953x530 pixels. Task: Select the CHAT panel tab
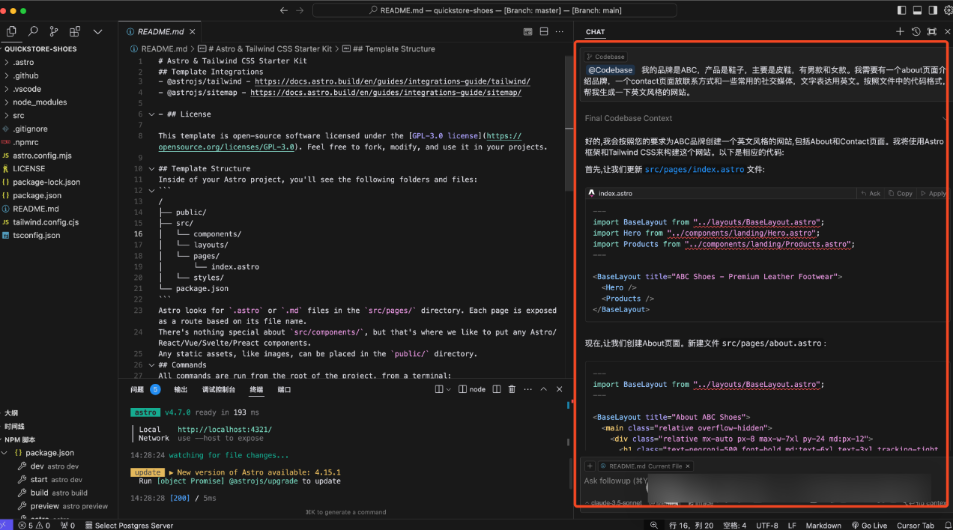coord(595,32)
